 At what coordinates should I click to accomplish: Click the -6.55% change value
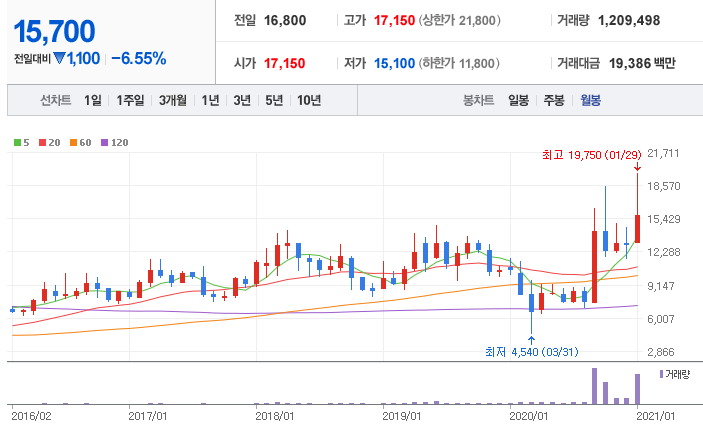pos(139,58)
